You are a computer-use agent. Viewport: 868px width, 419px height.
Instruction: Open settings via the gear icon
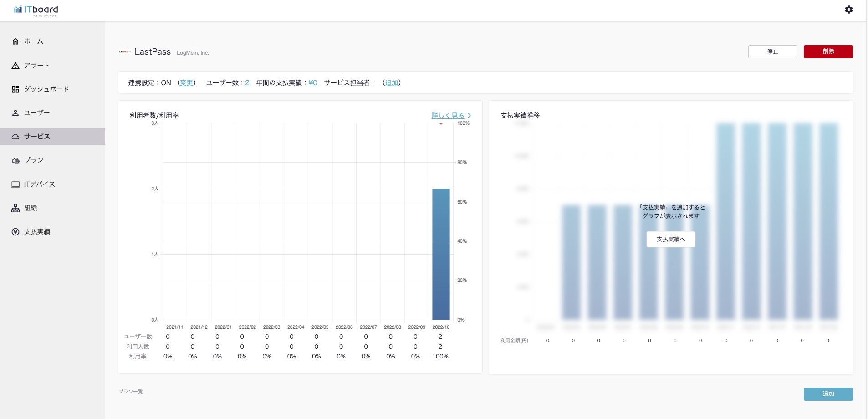(848, 10)
